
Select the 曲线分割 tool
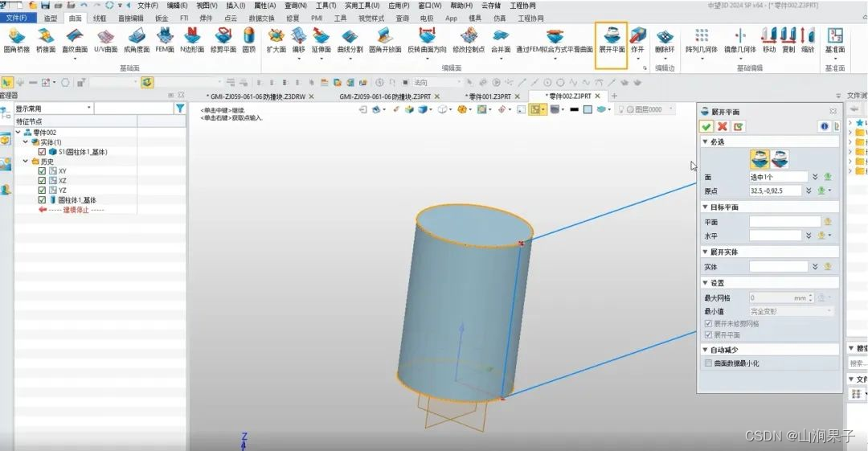pos(350,40)
